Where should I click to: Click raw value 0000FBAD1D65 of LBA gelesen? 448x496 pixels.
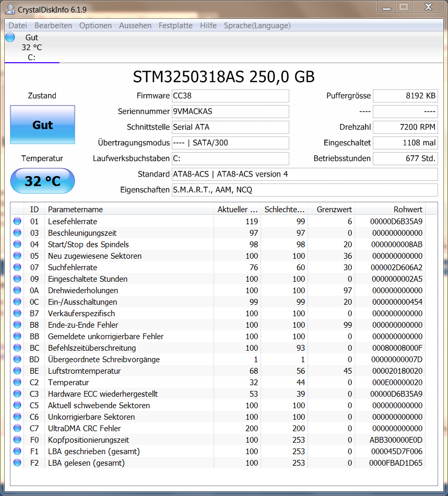pos(396,463)
